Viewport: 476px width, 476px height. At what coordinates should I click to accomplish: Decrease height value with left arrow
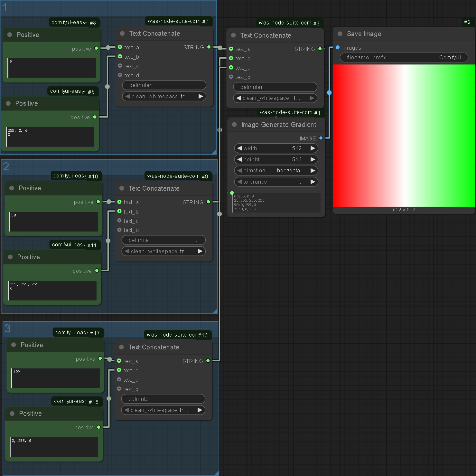[239, 159]
